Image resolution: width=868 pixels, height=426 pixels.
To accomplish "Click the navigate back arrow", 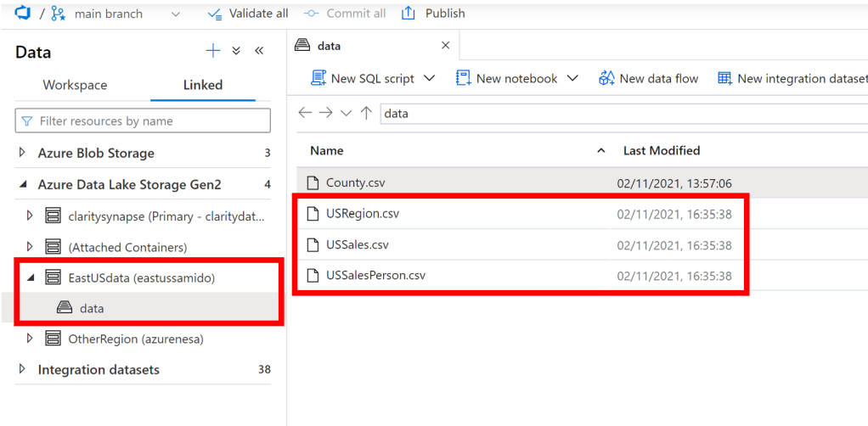I will [x=305, y=113].
